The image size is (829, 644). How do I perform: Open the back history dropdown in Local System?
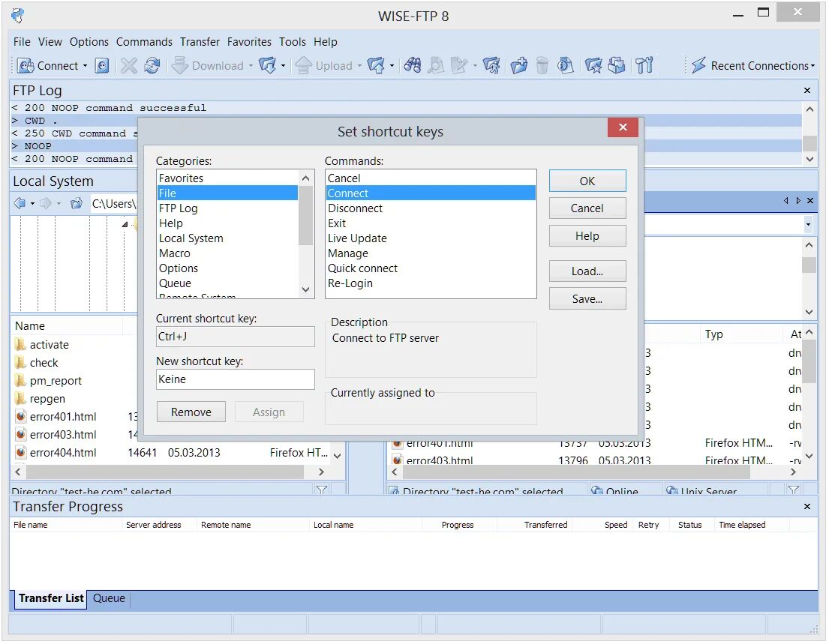[33, 203]
